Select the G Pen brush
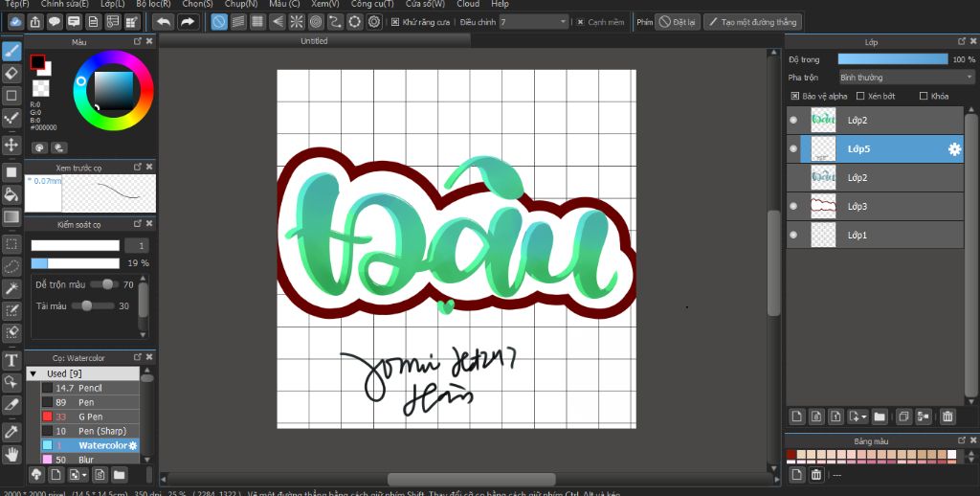Screen dimensions: 980x496 [x=90, y=417]
